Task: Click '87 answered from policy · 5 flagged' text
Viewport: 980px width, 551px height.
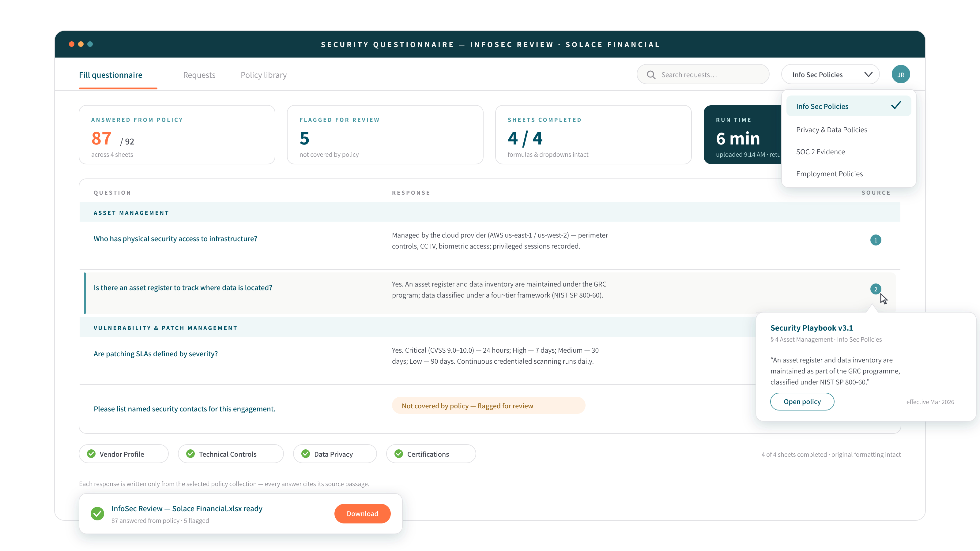Action: coord(160,521)
